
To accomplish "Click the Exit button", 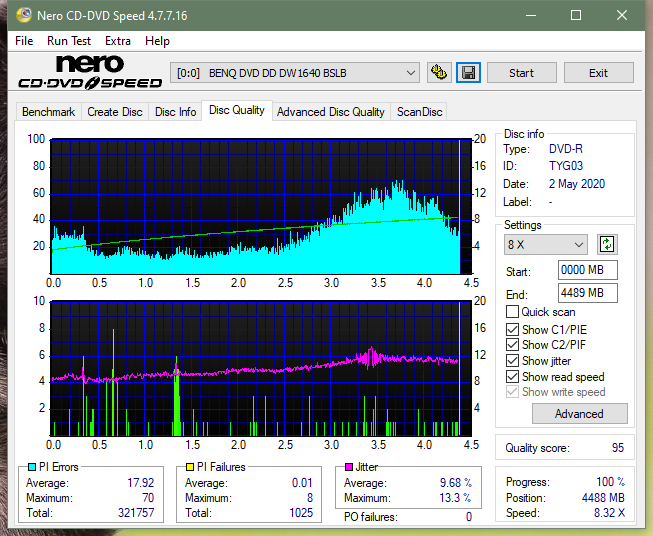I will [598, 73].
